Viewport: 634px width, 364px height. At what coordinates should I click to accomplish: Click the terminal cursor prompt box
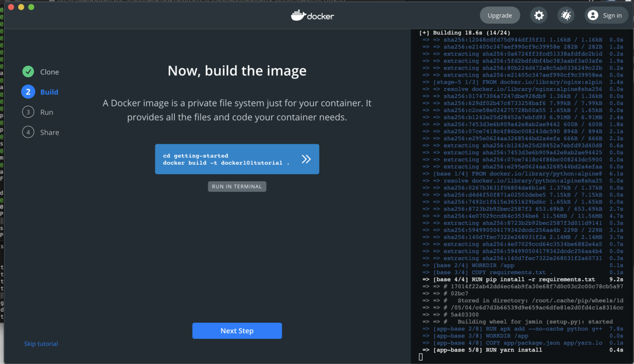[421, 357]
